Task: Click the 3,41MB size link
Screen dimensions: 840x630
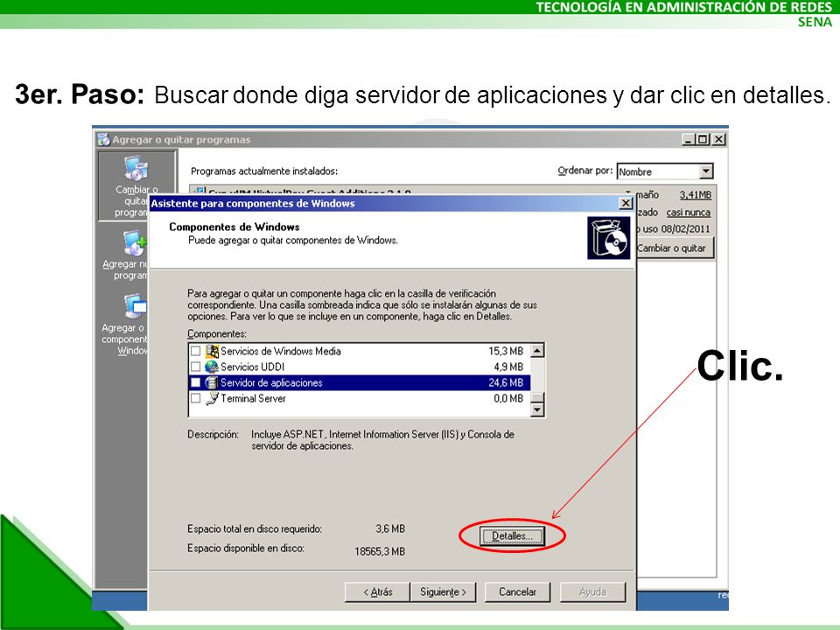Action: pyautogui.click(x=696, y=195)
